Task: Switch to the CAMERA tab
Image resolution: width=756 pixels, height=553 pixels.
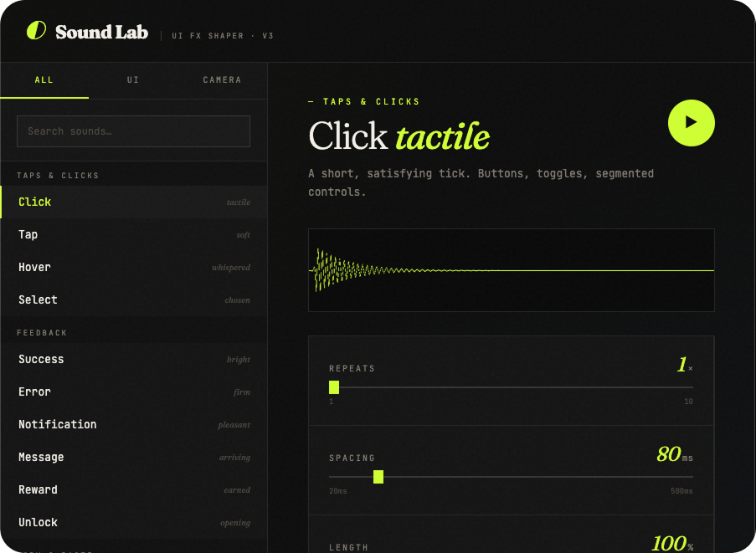Action: click(222, 80)
